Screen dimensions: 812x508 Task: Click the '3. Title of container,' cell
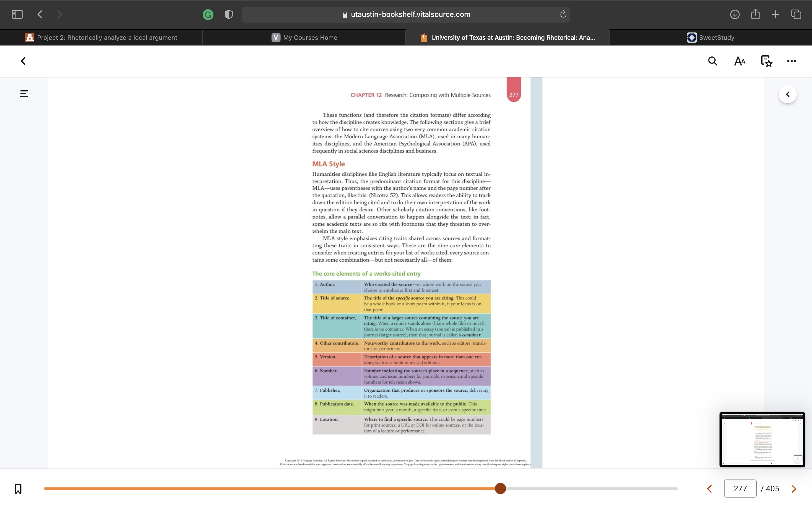coord(337,326)
